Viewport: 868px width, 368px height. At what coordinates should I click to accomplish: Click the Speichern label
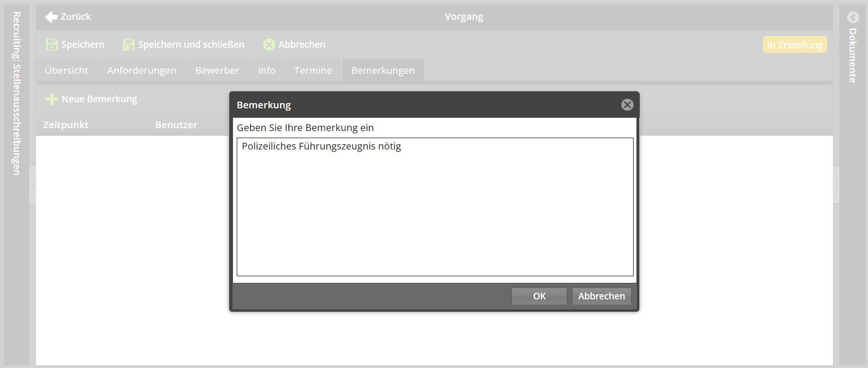tap(83, 44)
